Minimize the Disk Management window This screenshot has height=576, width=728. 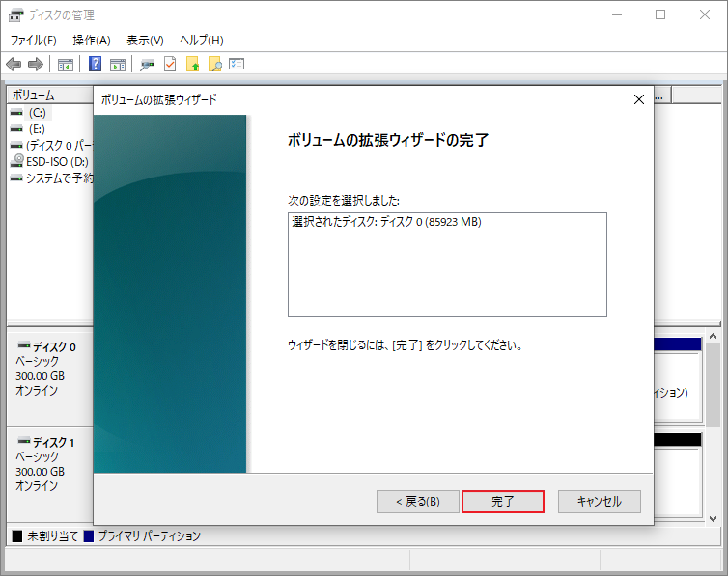point(617,14)
